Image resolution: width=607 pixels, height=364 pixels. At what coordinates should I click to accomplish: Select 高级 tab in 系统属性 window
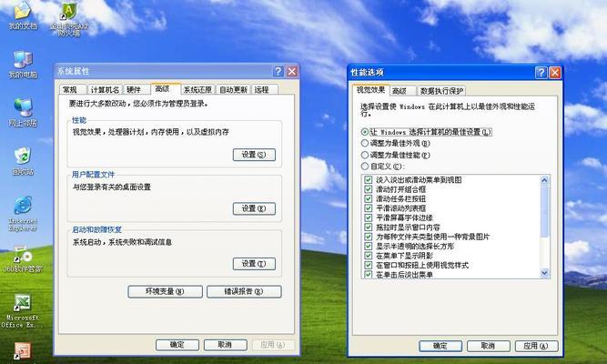166,89
